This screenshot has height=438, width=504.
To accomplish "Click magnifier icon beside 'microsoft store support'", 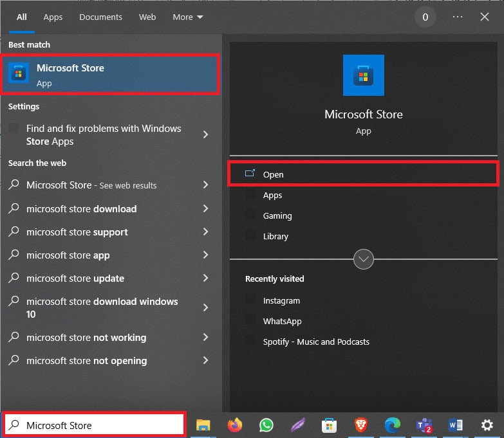I will click(x=14, y=231).
